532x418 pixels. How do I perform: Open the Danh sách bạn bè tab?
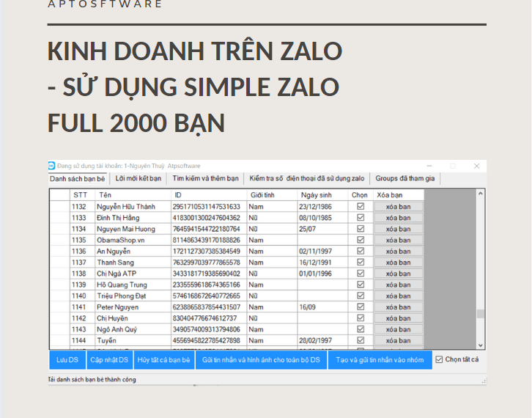pyautogui.click(x=78, y=179)
